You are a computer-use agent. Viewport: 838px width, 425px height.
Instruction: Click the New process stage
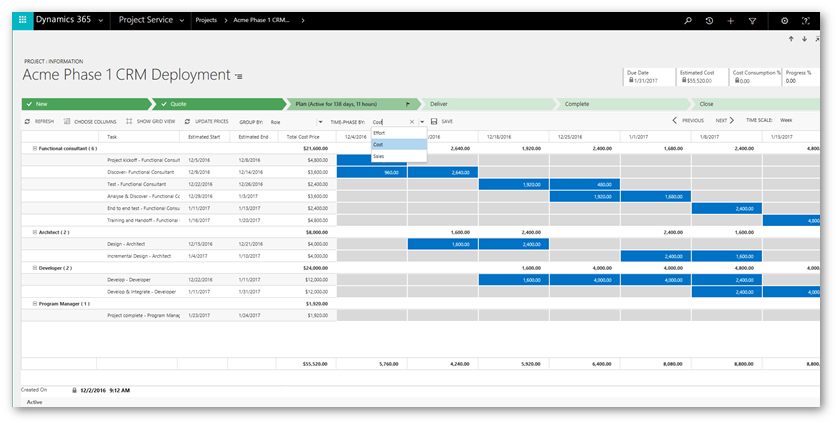(x=86, y=104)
